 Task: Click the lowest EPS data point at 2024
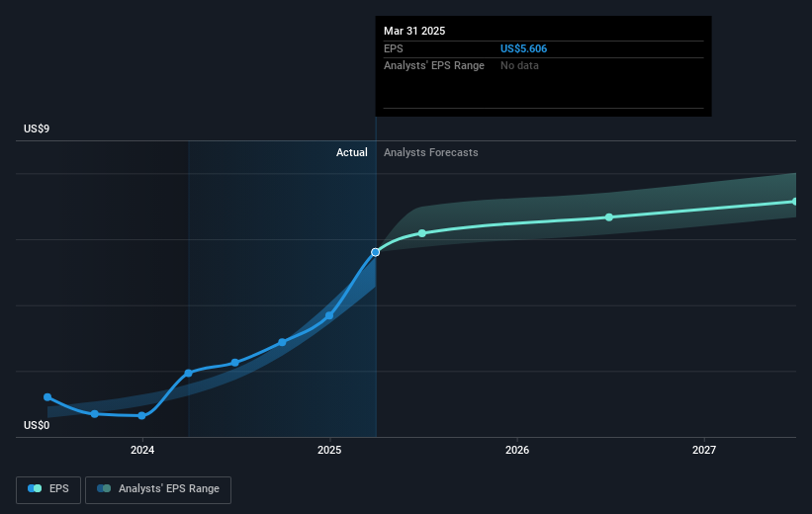[141, 416]
